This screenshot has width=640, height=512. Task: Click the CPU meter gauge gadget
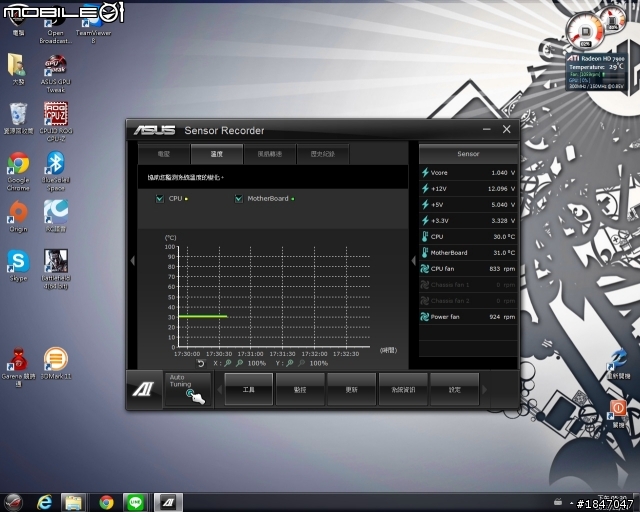point(586,31)
